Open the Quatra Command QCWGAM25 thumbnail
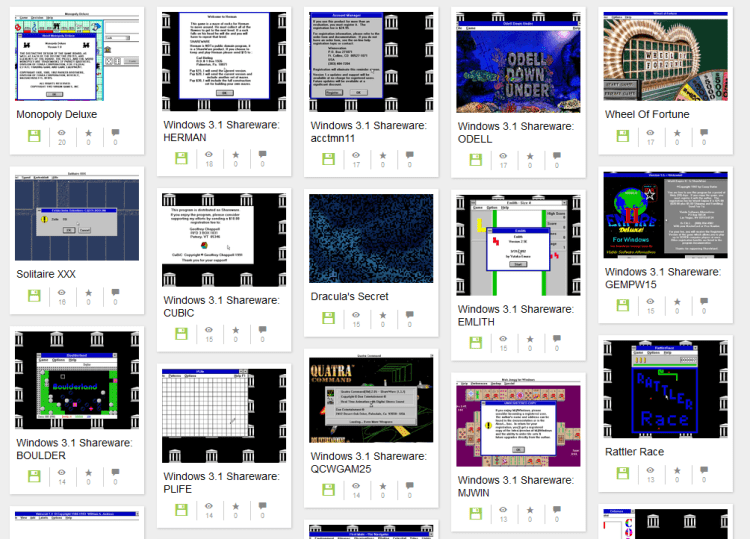This screenshot has height=539, width=750. [x=371, y=398]
